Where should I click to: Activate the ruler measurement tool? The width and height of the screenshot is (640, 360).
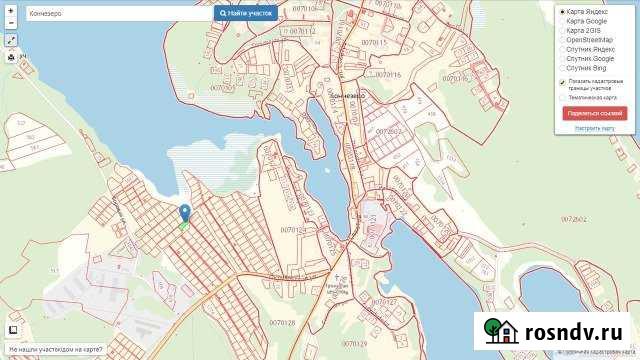[x=11, y=40]
